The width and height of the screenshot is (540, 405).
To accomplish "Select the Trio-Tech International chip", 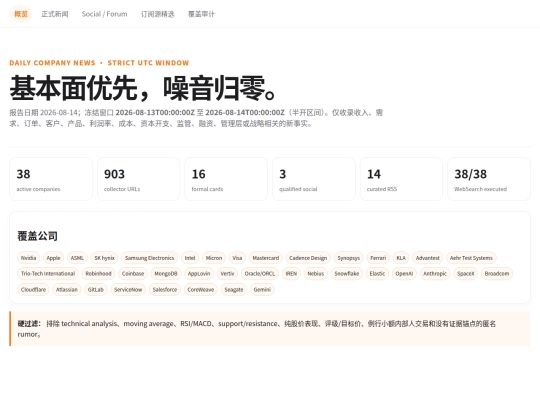I will [x=48, y=274].
